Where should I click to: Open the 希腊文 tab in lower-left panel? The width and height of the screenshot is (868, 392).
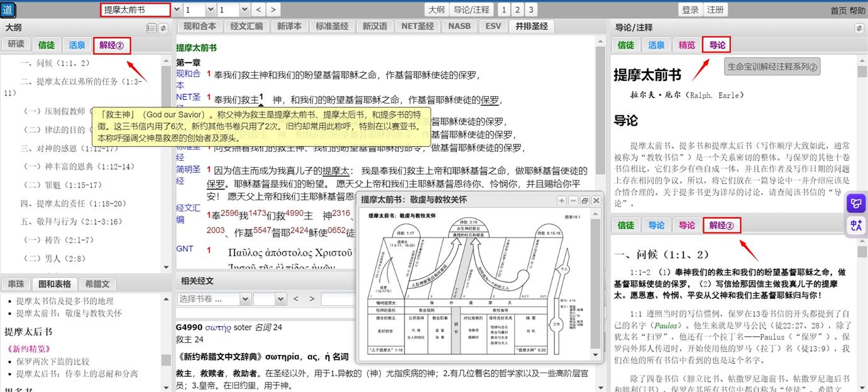(x=97, y=283)
